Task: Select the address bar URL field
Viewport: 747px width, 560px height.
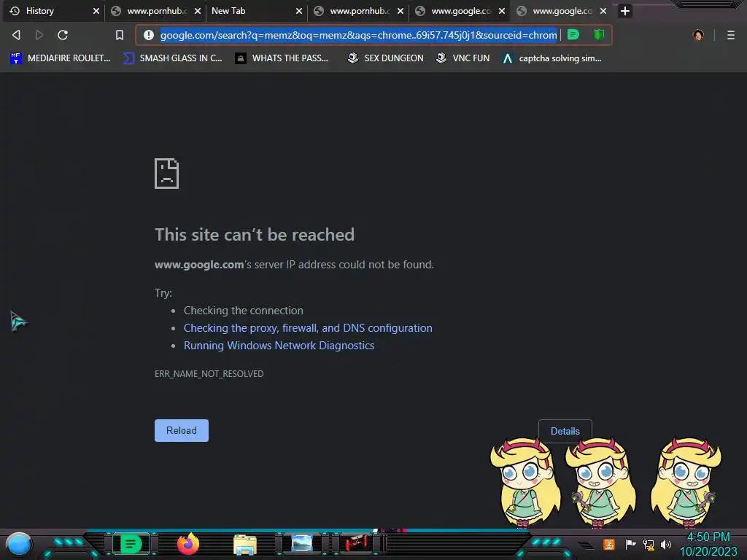Action: [358, 35]
